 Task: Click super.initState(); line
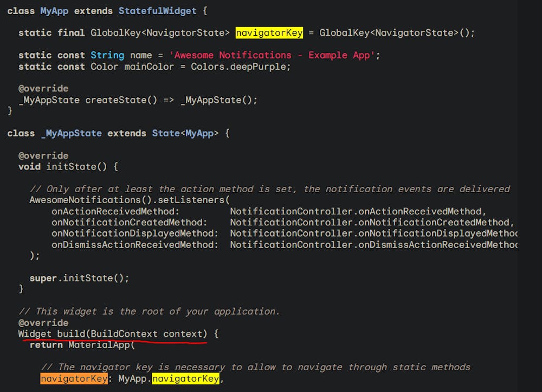click(x=79, y=278)
